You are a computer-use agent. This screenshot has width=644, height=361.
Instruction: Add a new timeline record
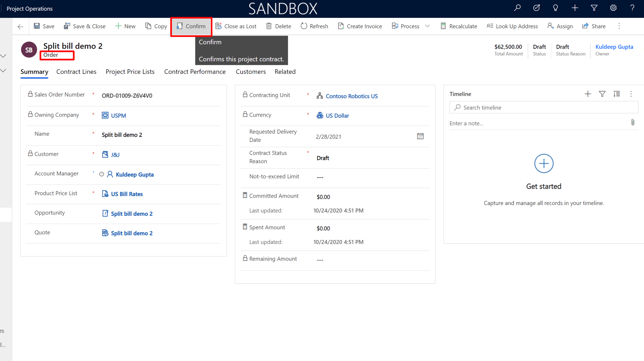point(588,94)
